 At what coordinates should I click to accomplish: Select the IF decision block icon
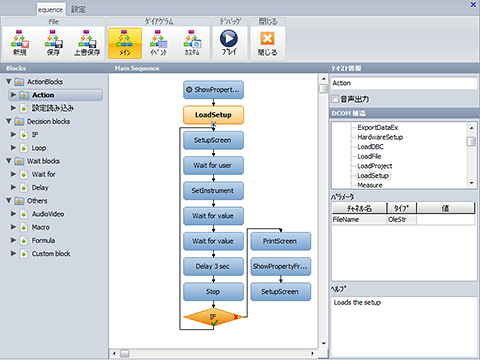pyautogui.click(x=24, y=135)
